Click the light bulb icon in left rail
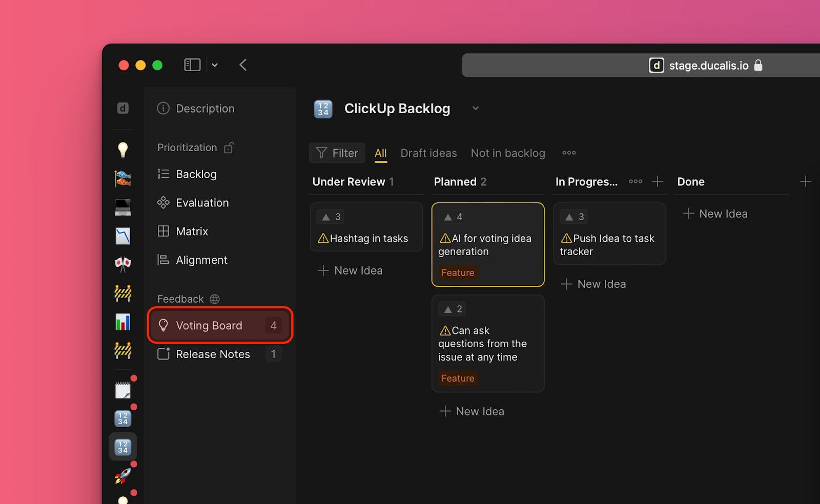The height and width of the screenshot is (504, 820). [122, 150]
